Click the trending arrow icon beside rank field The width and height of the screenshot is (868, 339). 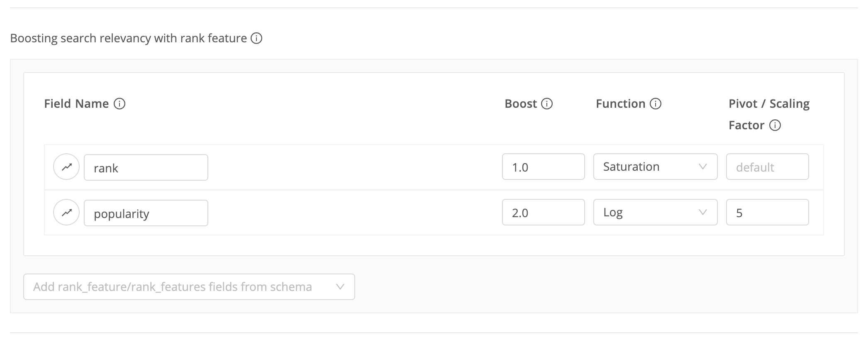pyautogui.click(x=66, y=167)
